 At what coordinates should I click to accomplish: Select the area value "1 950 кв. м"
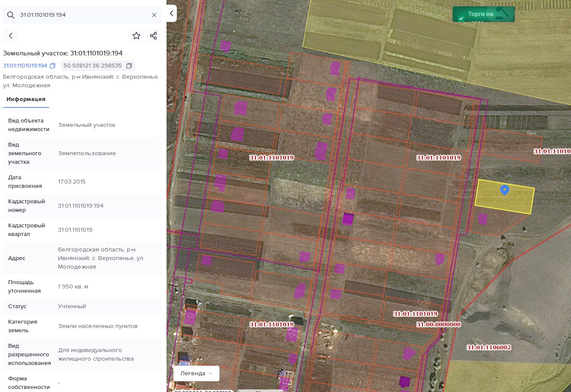(x=73, y=287)
